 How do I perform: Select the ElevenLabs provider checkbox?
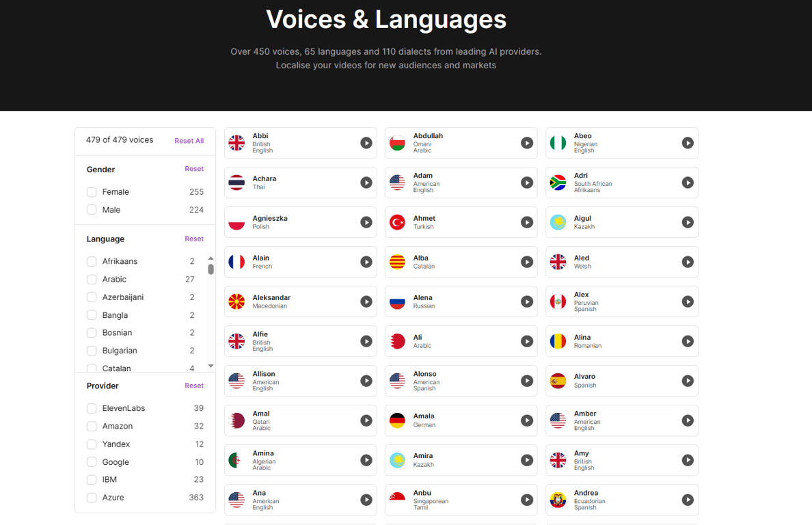(x=92, y=409)
